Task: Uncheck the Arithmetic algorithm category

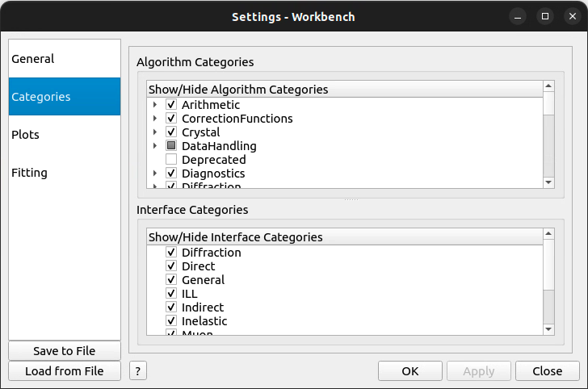Action: (171, 105)
